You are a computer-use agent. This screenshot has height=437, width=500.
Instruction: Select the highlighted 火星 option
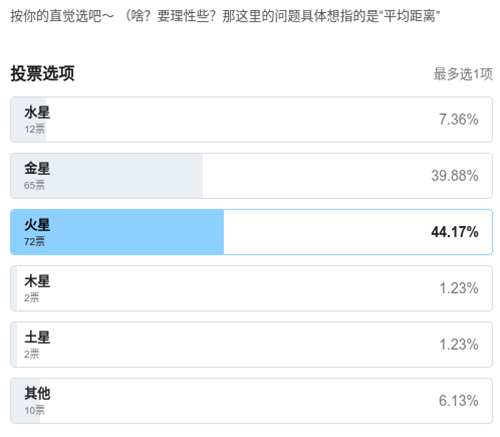click(x=251, y=232)
